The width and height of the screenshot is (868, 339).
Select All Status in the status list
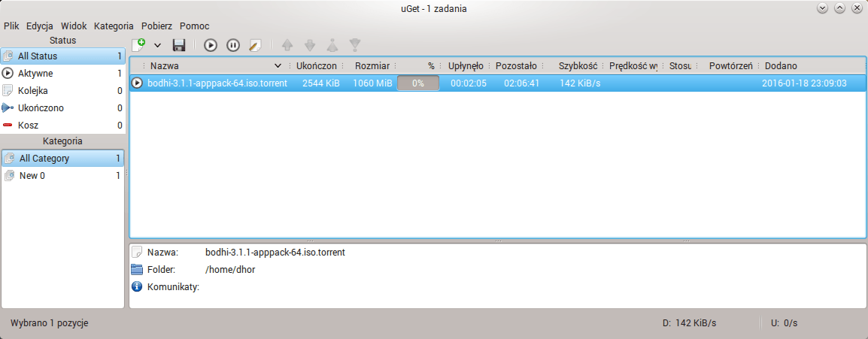62,56
